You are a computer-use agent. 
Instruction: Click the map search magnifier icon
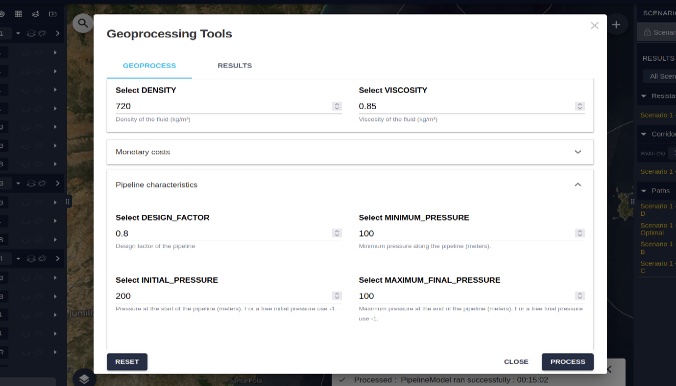click(82, 23)
